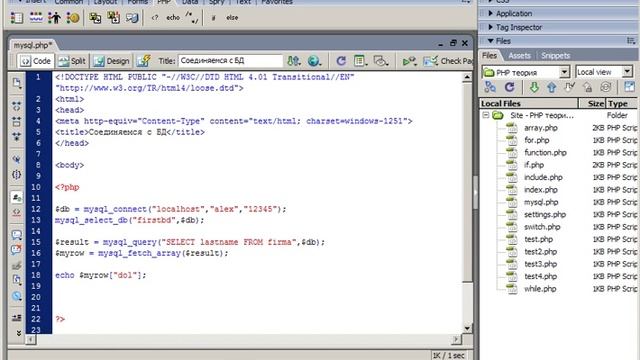
Task: Open the PHP теория site dropdown
Action: [x=564, y=72]
